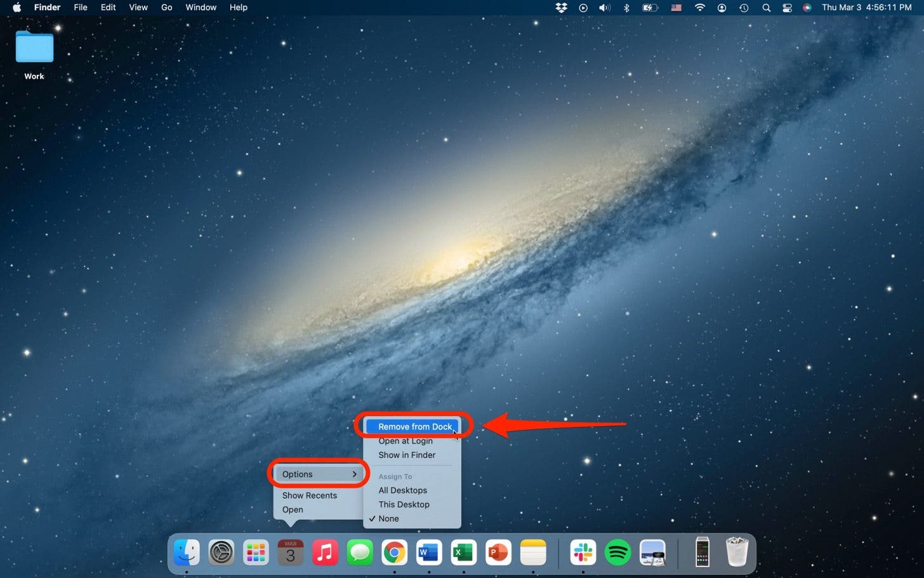This screenshot has width=924, height=578.
Task: Assign app to All Desktops
Action: coord(402,490)
